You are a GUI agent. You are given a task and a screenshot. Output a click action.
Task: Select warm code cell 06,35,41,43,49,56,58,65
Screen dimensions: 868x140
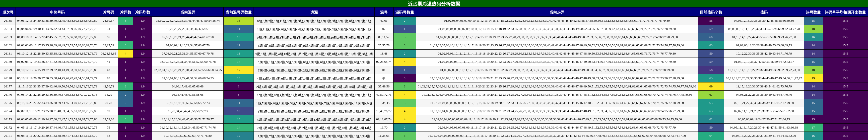click(188, 95)
